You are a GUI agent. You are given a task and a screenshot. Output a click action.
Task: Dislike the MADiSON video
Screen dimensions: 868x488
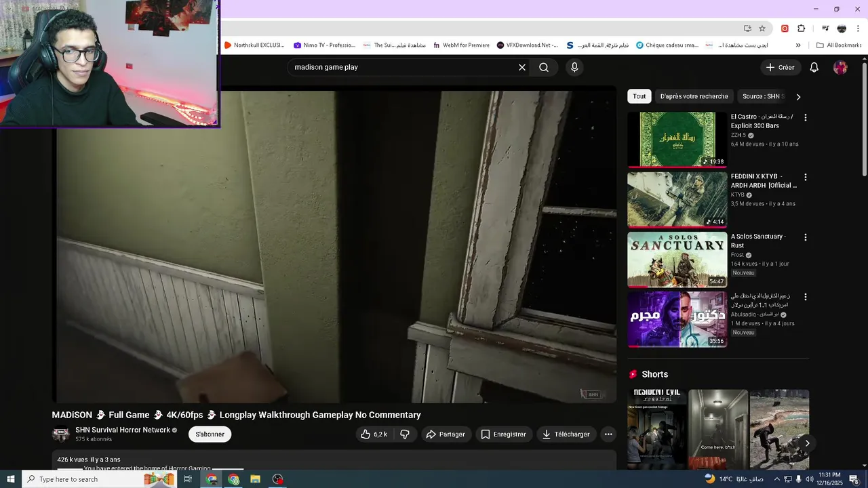click(x=405, y=434)
